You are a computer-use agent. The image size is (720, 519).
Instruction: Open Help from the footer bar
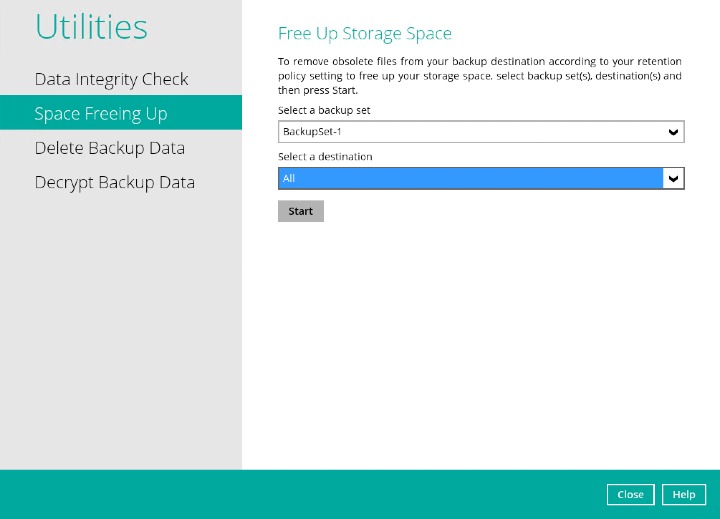[684, 494]
